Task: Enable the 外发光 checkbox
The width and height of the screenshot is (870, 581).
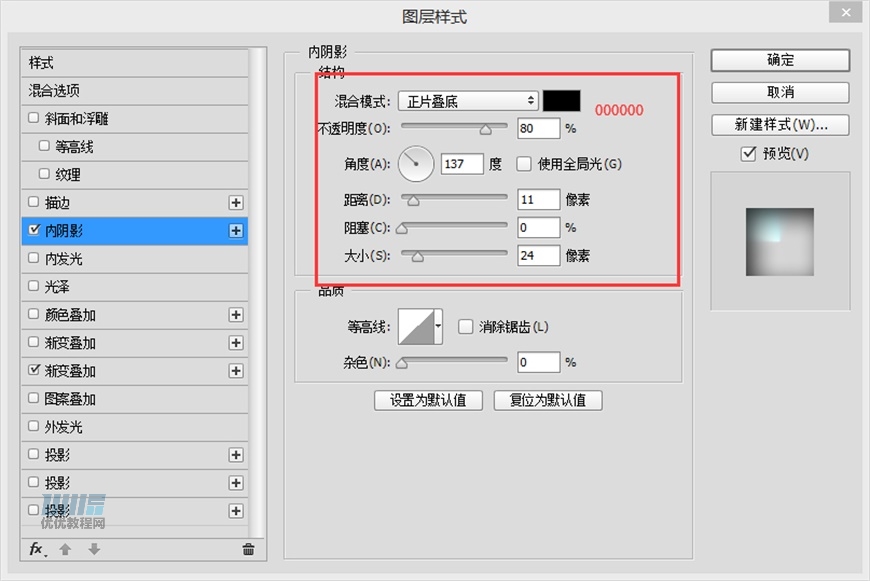Action: (x=33, y=426)
